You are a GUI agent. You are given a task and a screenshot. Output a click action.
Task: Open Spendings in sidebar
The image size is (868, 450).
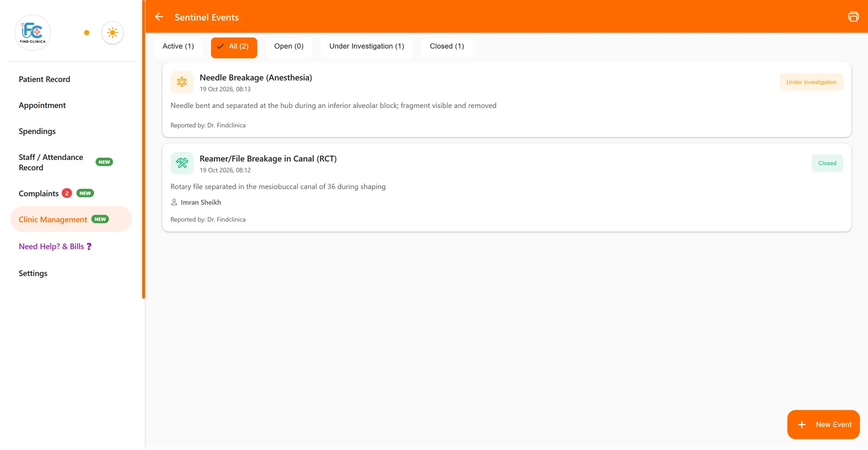pos(37,131)
